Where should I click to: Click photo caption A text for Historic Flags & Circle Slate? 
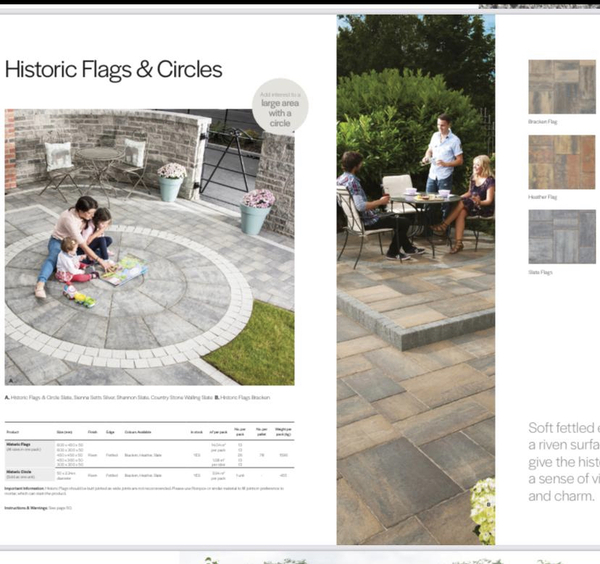tap(109, 398)
